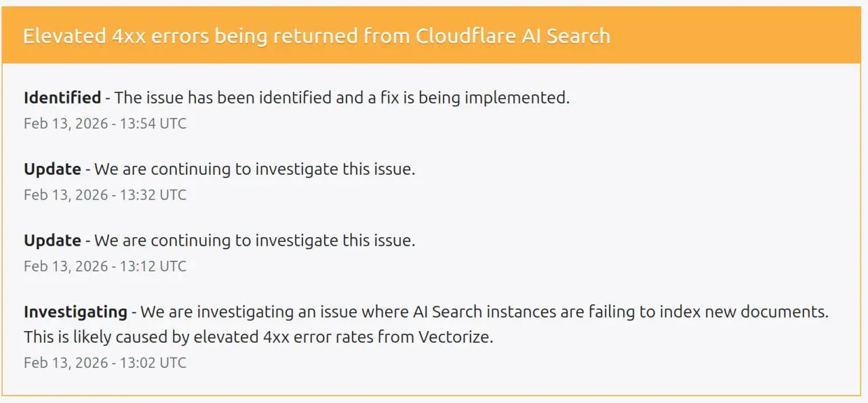The image size is (868, 403).
Task: Click the update message above the 13:12 timestamp
Action: click(x=254, y=240)
